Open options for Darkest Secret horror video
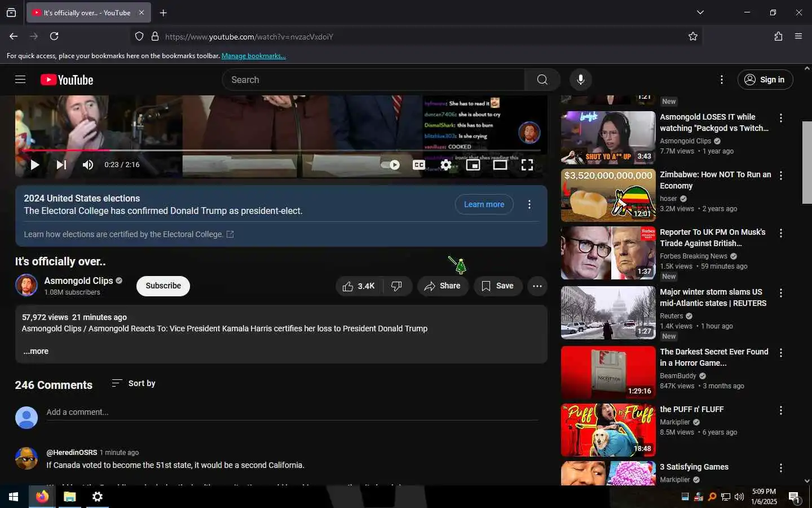Viewport: 812px width, 508px height. (x=780, y=353)
